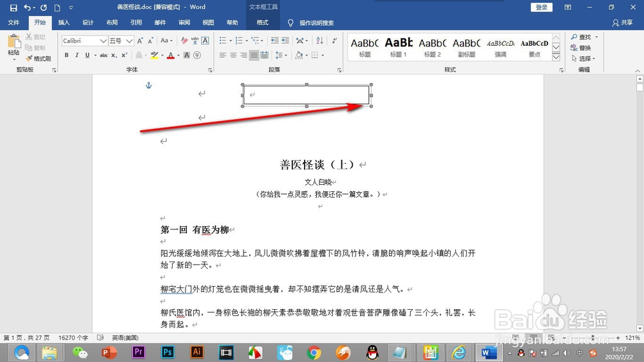Apply the red font color
The width and height of the screenshot is (644, 362).
pos(171,55)
